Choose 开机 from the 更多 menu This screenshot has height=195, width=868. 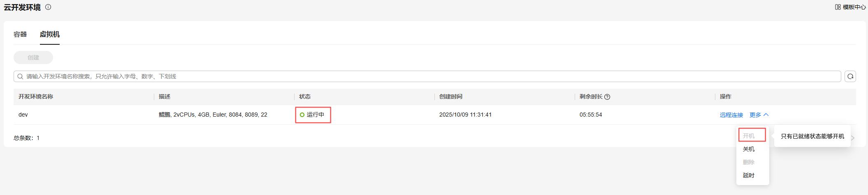(x=749, y=136)
